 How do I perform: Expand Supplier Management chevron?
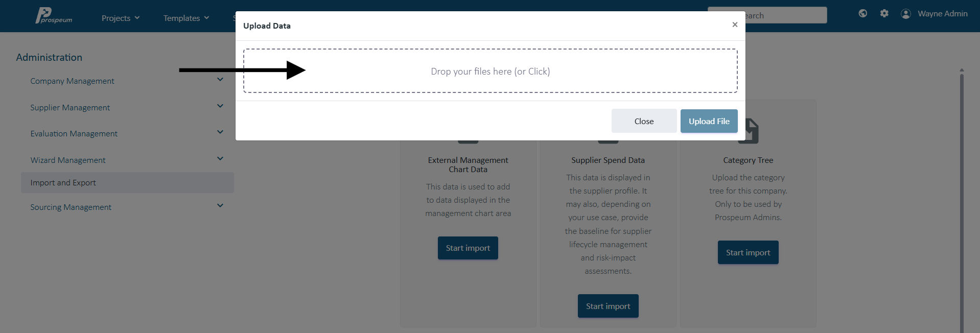[x=220, y=106]
